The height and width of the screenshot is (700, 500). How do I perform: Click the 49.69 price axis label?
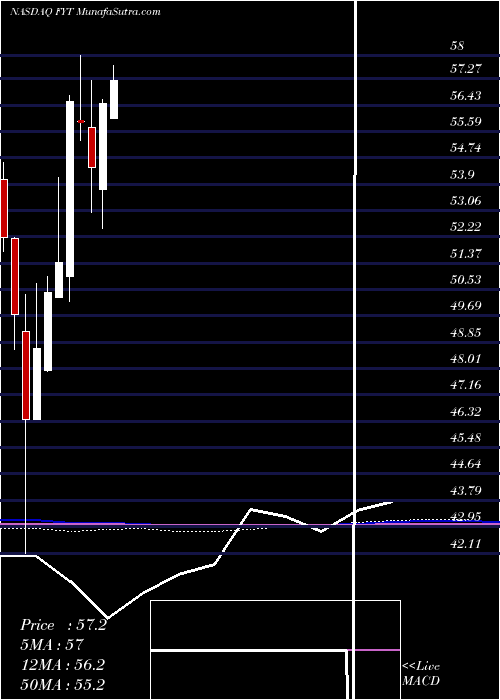pos(466,306)
